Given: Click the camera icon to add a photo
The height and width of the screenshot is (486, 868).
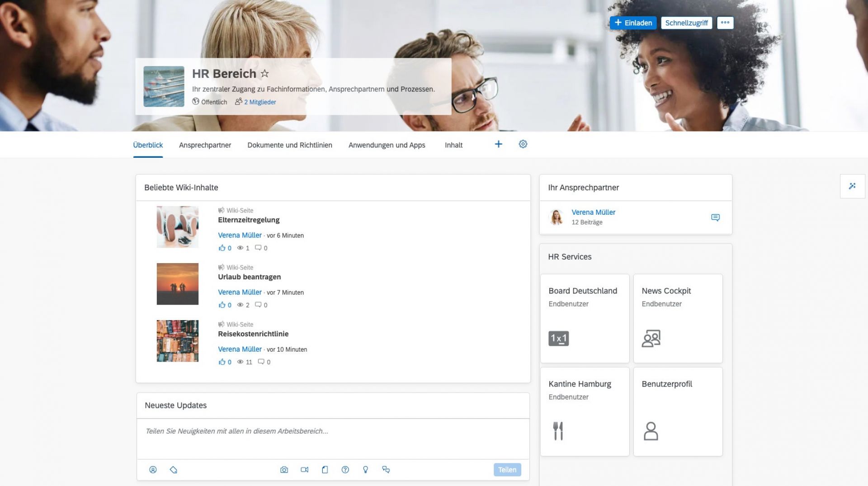Looking at the screenshot, I should 284,470.
